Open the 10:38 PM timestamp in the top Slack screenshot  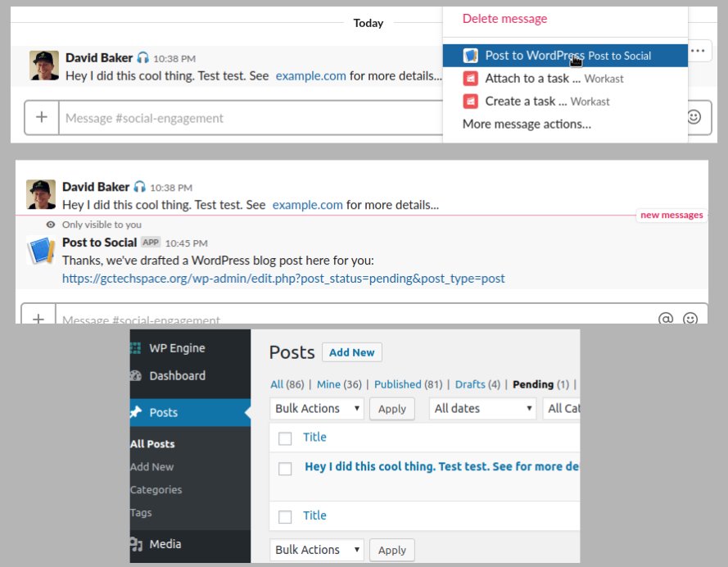(174, 58)
